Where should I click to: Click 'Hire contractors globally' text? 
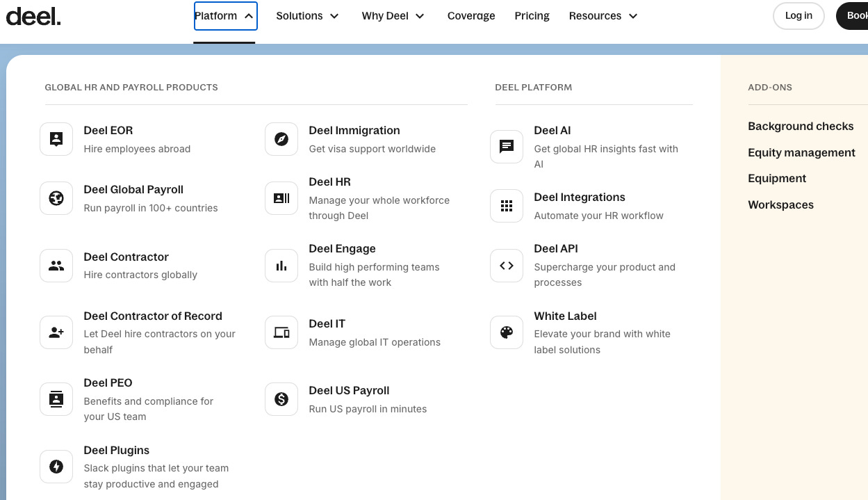coord(140,275)
